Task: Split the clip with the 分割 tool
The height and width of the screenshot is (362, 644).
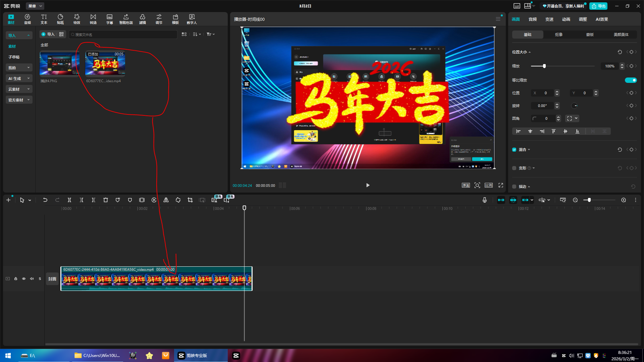Action: pos(69,200)
